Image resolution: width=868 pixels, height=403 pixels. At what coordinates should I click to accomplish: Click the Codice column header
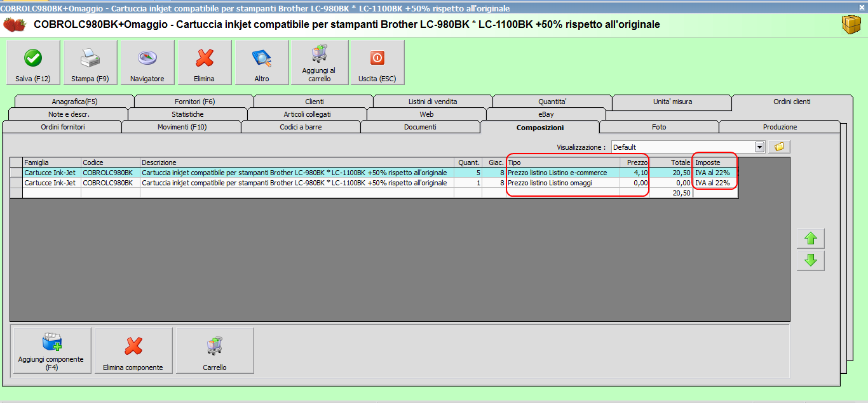pyautogui.click(x=111, y=162)
